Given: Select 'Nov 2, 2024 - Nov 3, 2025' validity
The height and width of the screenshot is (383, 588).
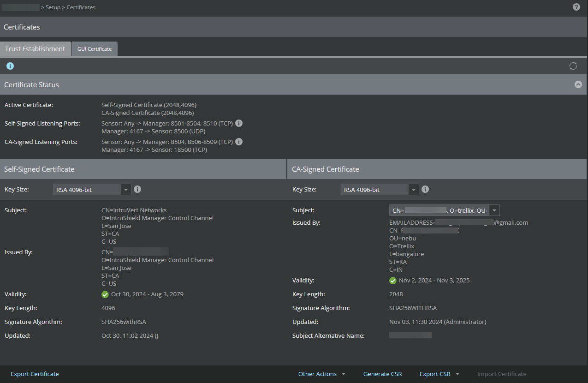Looking at the screenshot, I should (434, 281).
